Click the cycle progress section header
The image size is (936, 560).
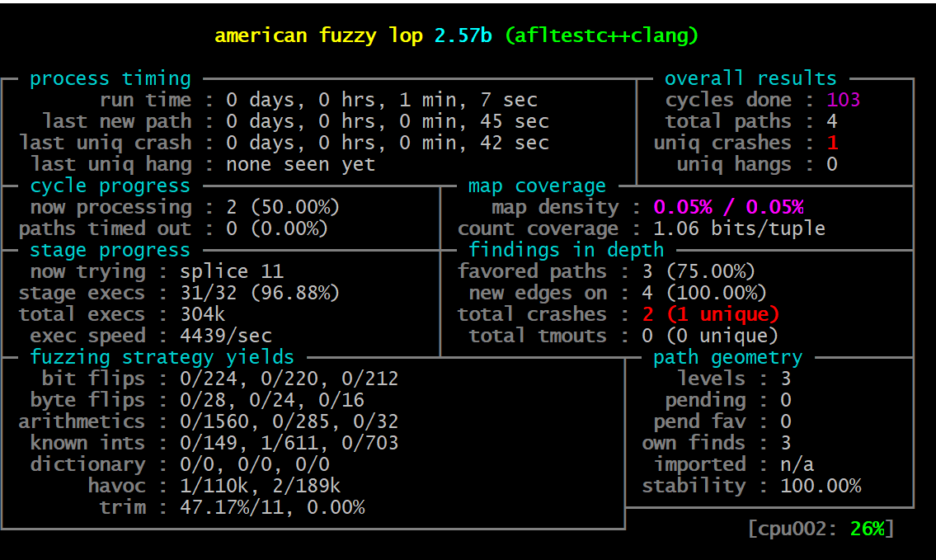(111, 186)
